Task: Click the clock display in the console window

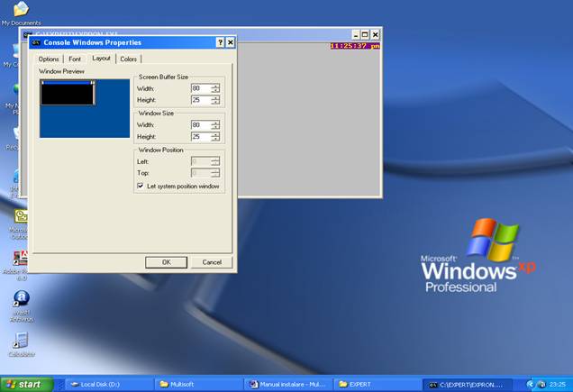Action: point(355,46)
